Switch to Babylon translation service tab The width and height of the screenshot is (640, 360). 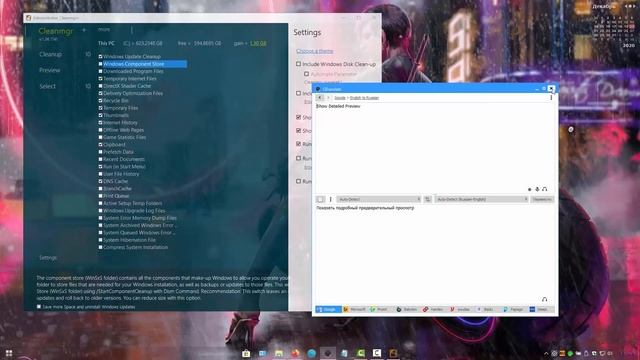pyautogui.click(x=407, y=309)
